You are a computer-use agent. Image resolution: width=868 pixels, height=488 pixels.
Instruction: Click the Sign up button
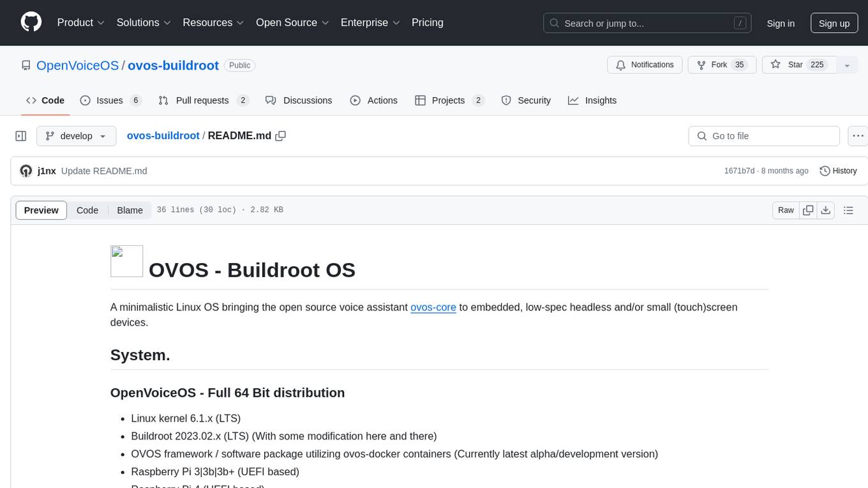pyautogui.click(x=834, y=23)
